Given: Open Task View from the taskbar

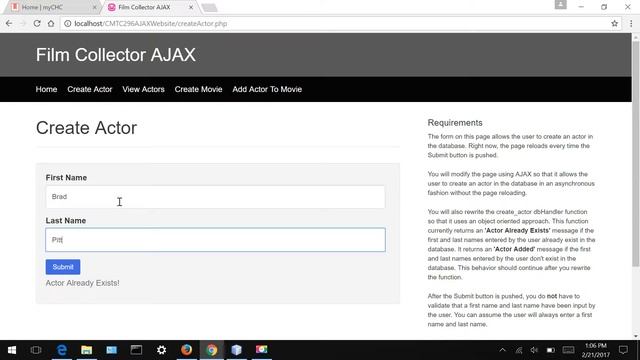Looking at the screenshot, I should (36, 350).
